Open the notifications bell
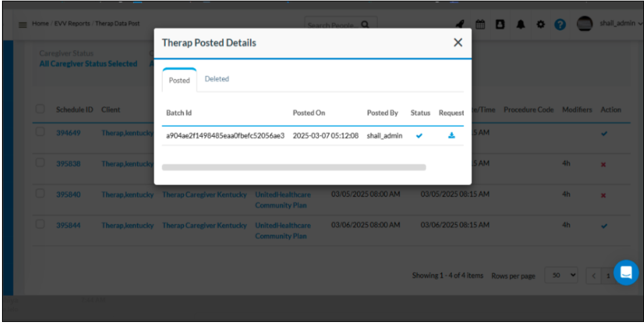Screen dimensions: 644x324 [520, 24]
